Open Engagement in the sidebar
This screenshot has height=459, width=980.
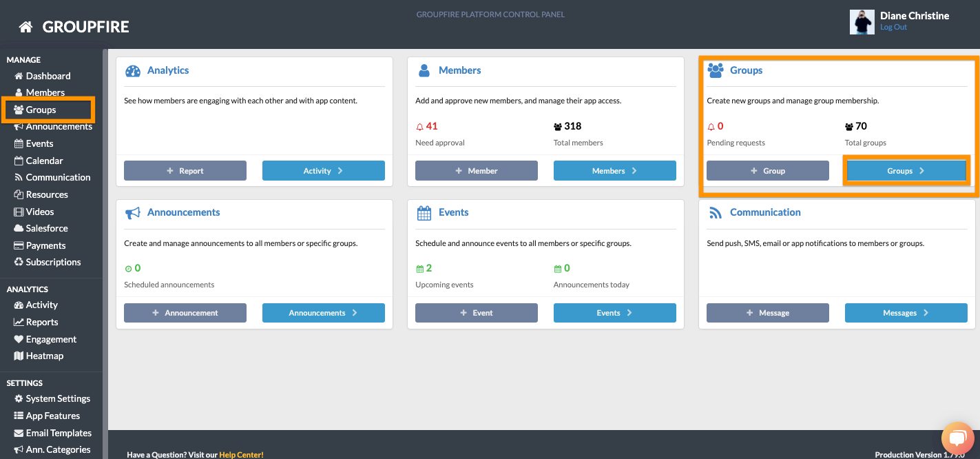point(45,339)
